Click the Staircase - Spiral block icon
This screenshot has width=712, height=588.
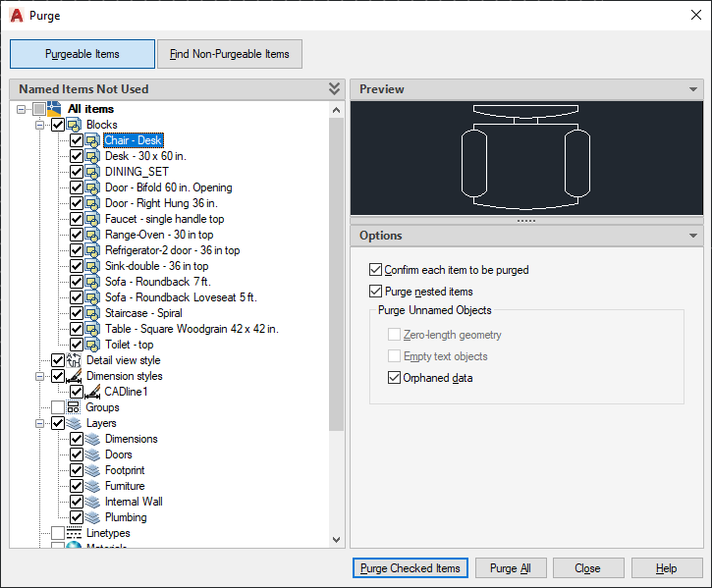[92, 313]
